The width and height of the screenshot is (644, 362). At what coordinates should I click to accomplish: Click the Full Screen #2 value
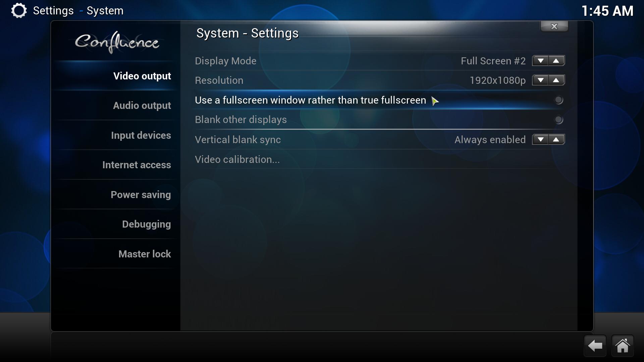[493, 61]
